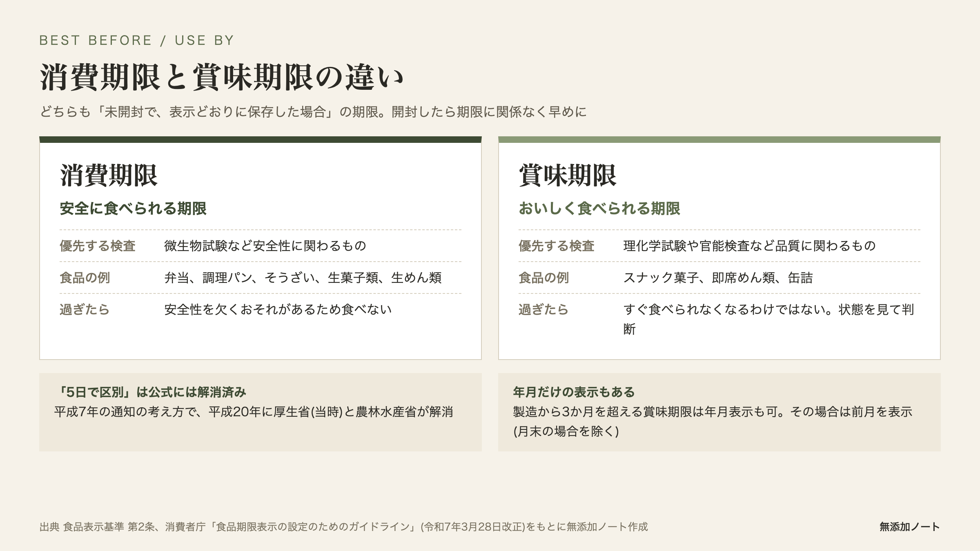Click 'スナック菓子、即席めん類、缶詰' row
The width and height of the screenshot is (980, 551).
pos(718,278)
